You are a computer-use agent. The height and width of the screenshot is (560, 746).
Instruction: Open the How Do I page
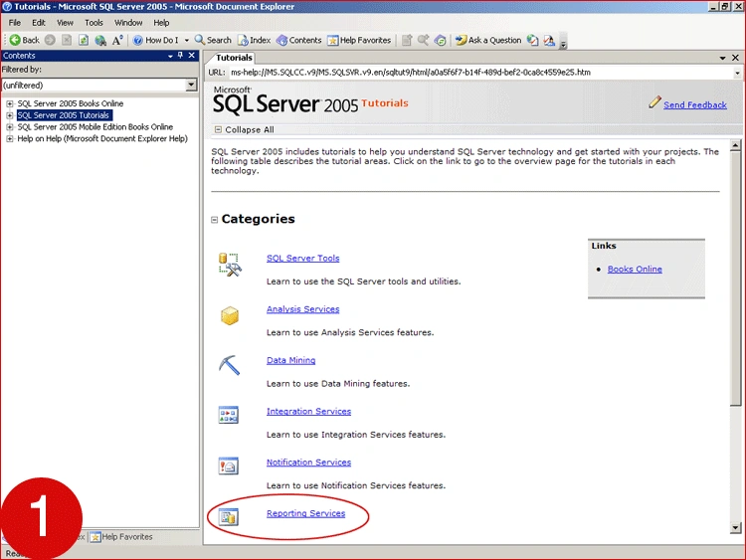pos(156,41)
